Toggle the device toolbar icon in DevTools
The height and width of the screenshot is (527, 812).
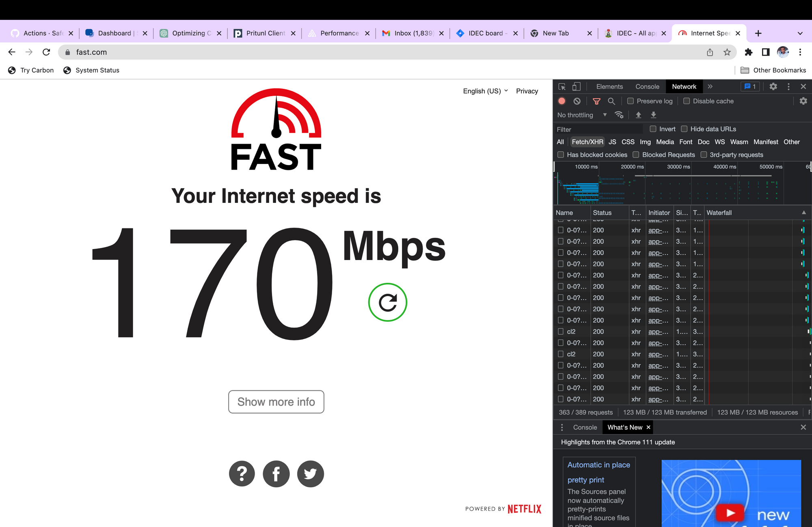(576, 86)
